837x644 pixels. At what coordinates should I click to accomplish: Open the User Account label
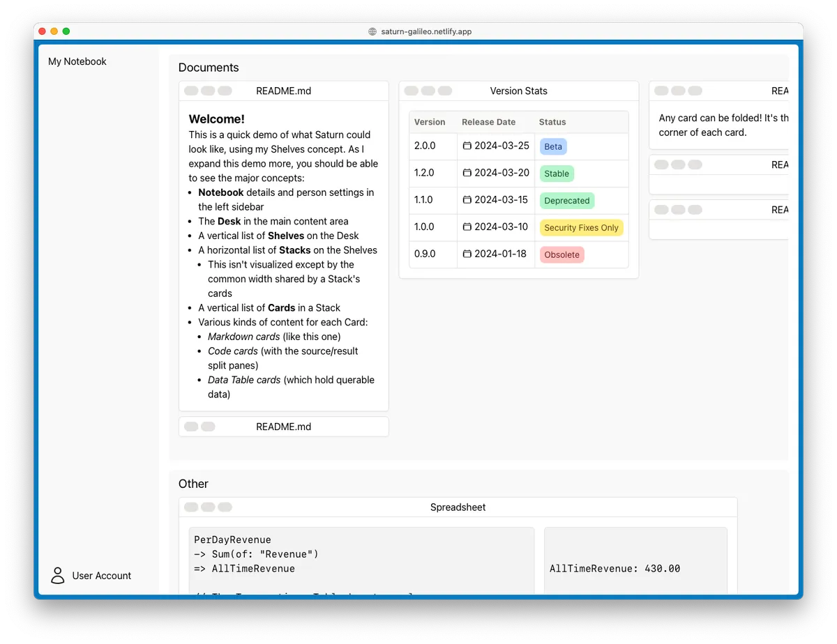[102, 576]
